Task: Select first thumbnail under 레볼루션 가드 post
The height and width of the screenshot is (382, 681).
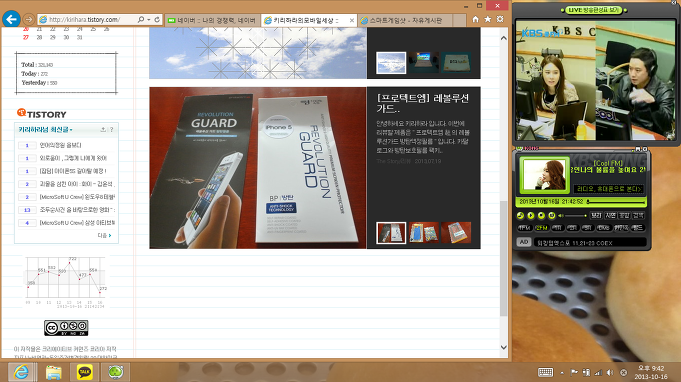Action: point(391,232)
